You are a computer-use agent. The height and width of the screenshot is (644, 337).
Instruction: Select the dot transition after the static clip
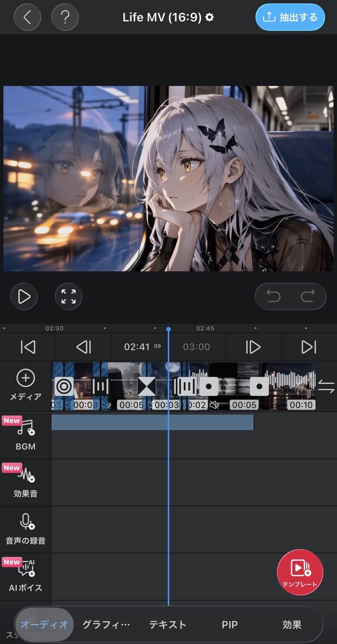coord(259,386)
